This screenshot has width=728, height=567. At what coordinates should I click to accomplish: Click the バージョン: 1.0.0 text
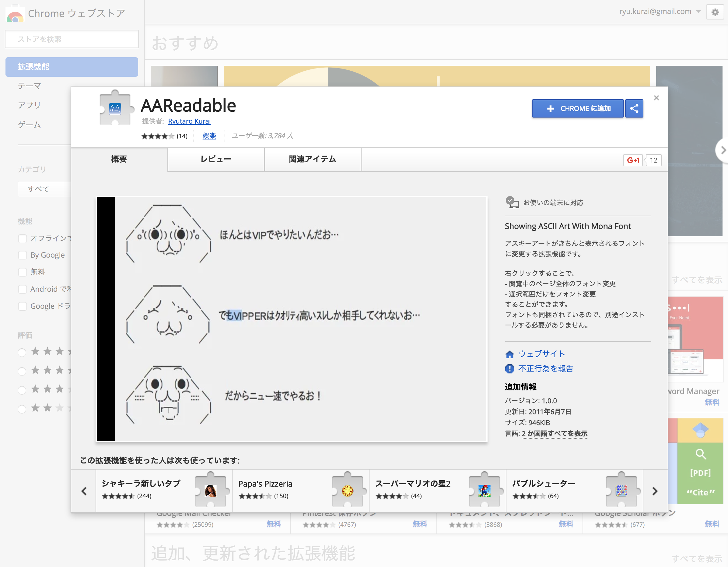[531, 401]
